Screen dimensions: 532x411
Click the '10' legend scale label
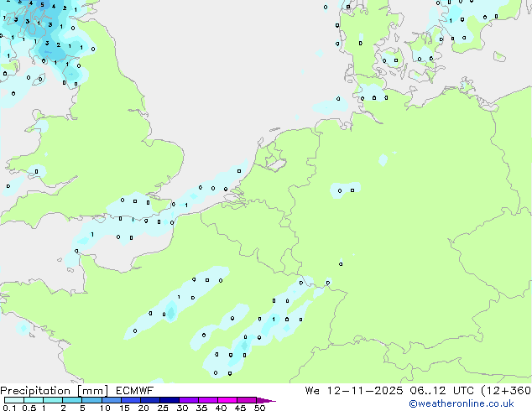tap(104, 408)
